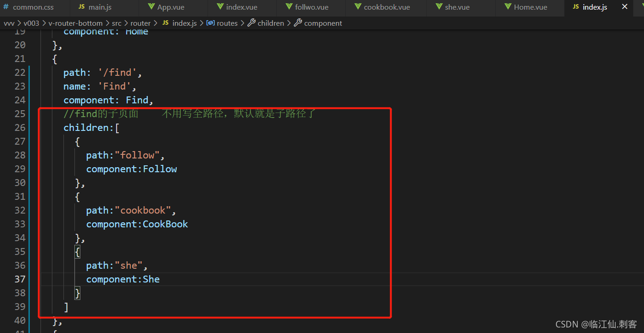Click index.js in the breadcrumb path
The width and height of the screenshot is (644, 333).
(x=185, y=23)
